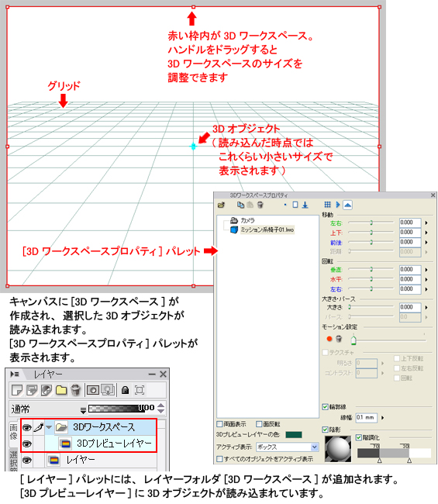
Task: Switch to the 選択 side tab in レイヤー palette
Action: [13, 460]
